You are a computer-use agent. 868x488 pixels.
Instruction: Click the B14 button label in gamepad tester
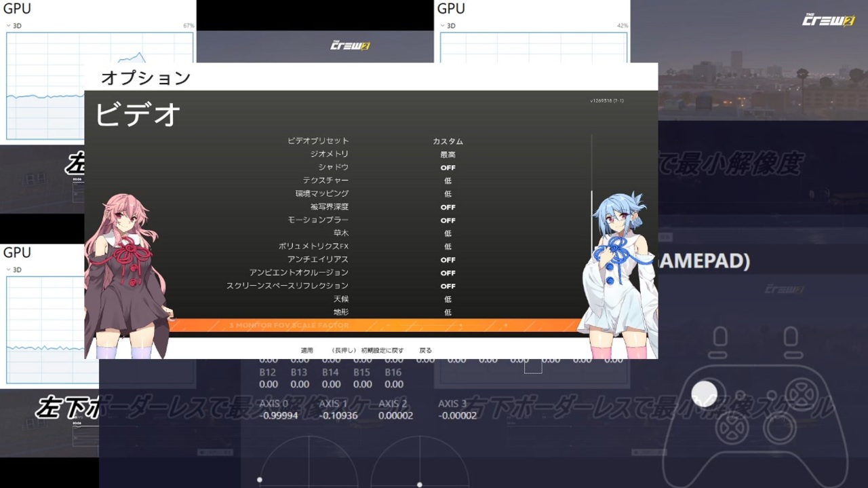[331, 373]
